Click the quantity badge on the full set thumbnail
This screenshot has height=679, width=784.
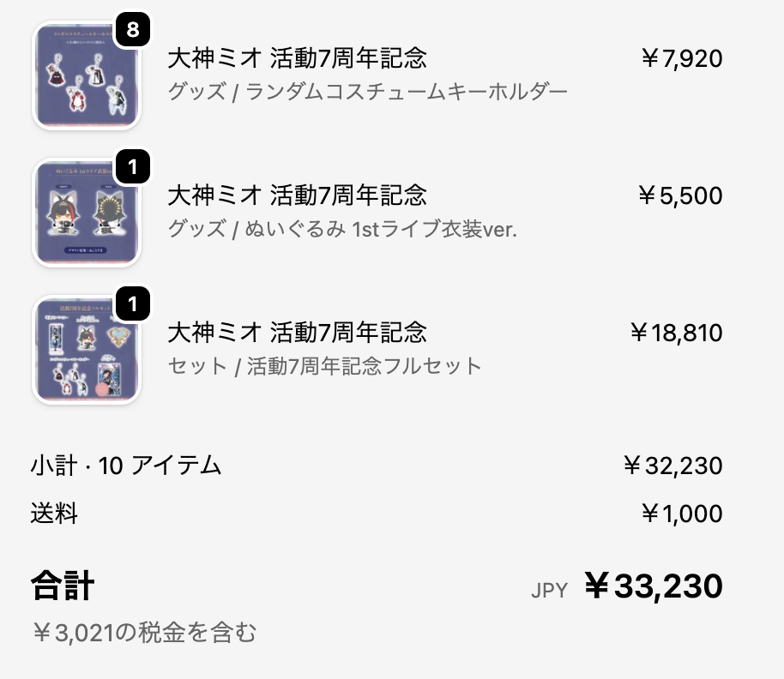132,303
